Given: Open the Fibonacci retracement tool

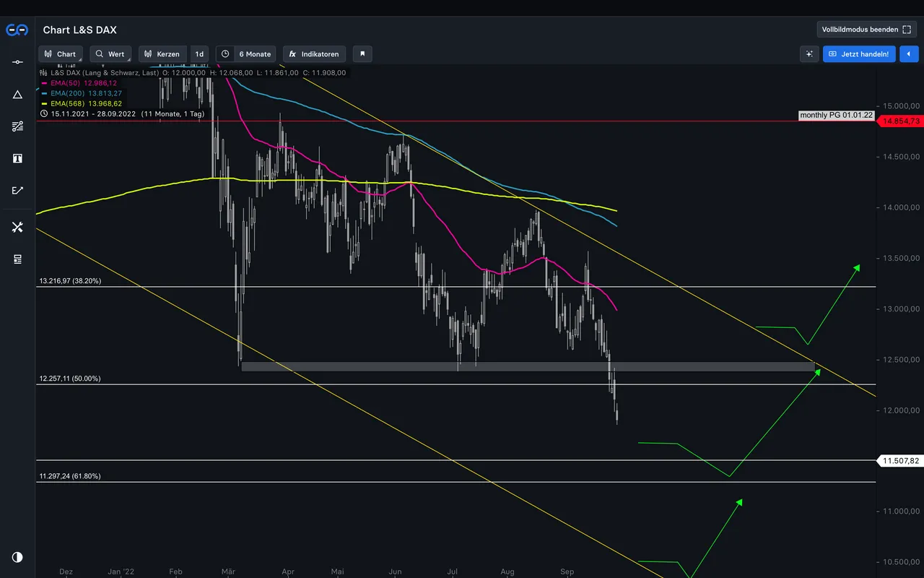Looking at the screenshot, I should point(17,126).
